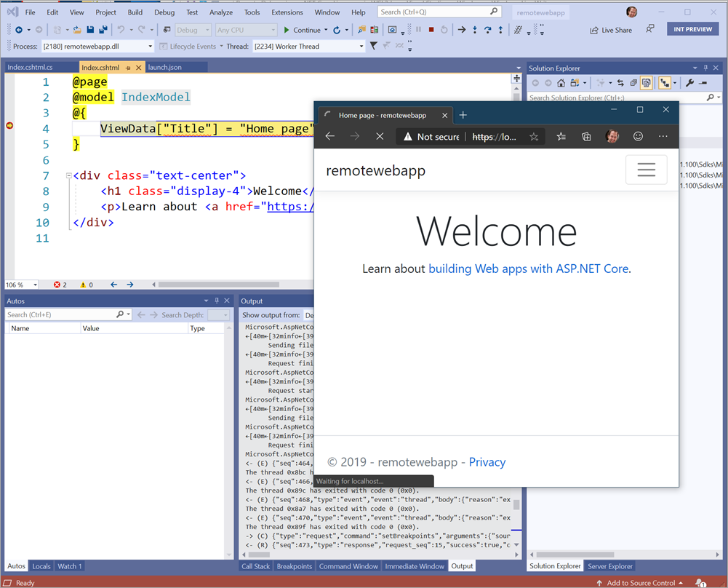Open the Debug menu

coord(164,12)
